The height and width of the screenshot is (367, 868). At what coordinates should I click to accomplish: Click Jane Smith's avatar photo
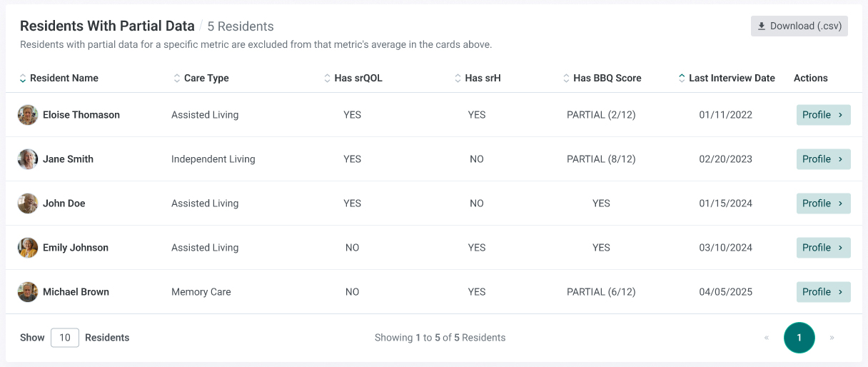[28, 159]
